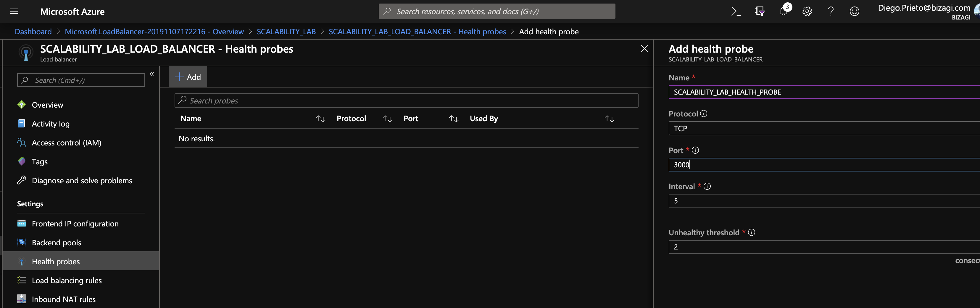980x308 pixels.
Task: Click the Protocol column header
Action: click(351, 119)
